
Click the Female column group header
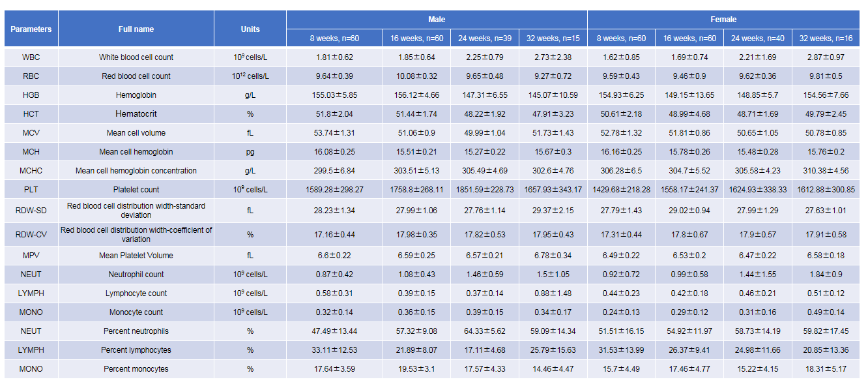click(724, 20)
